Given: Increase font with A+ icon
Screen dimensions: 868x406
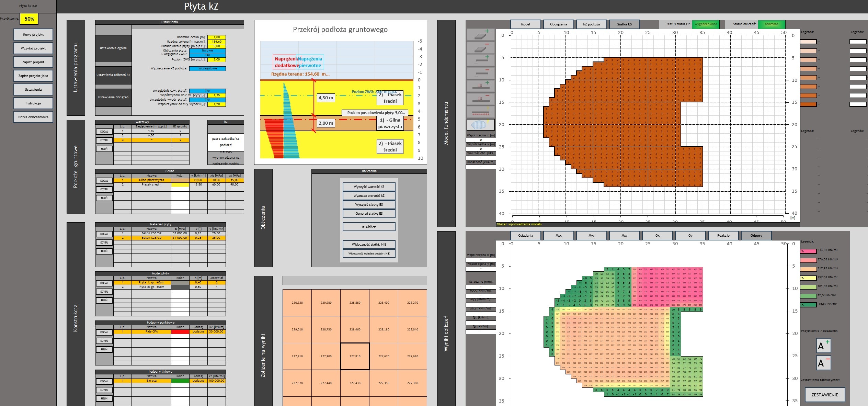Looking at the screenshot, I should (x=823, y=345).
